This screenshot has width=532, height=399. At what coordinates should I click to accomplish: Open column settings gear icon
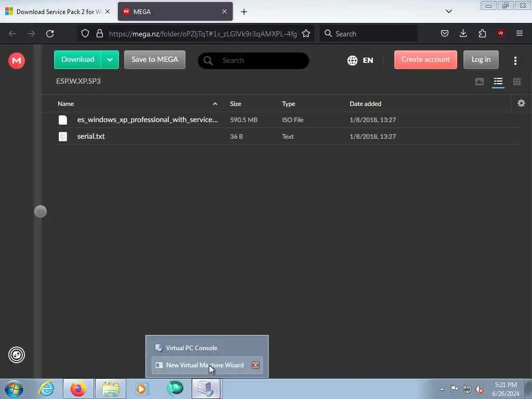pos(521,103)
